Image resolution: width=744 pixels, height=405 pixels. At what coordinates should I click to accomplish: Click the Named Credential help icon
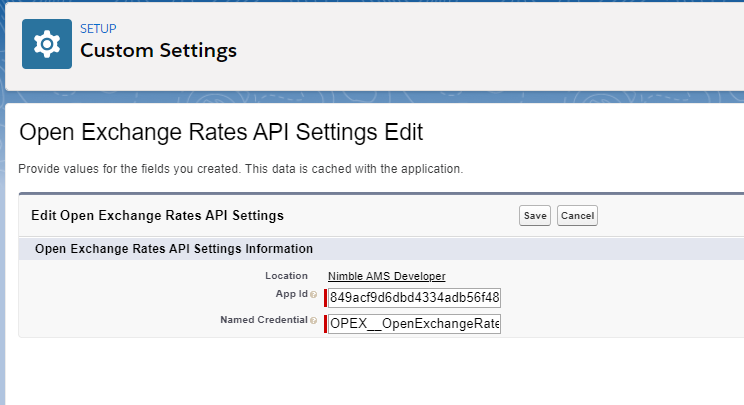click(x=314, y=321)
